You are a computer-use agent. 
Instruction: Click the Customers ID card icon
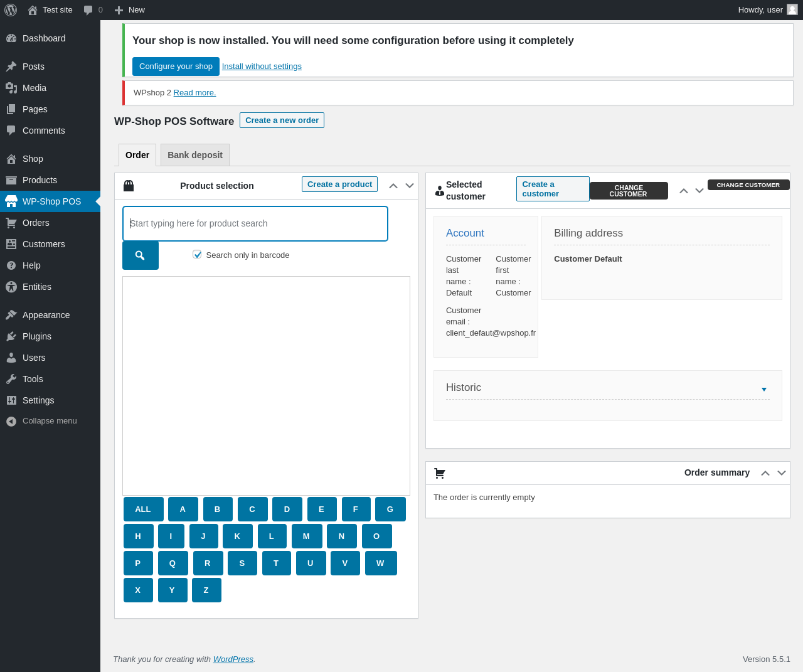click(x=11, y=244)
